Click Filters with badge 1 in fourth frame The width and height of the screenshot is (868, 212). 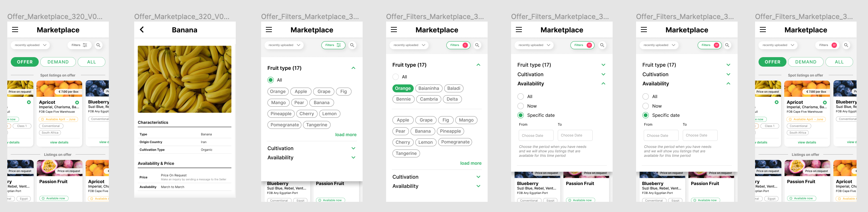click(x=458, y=45)
